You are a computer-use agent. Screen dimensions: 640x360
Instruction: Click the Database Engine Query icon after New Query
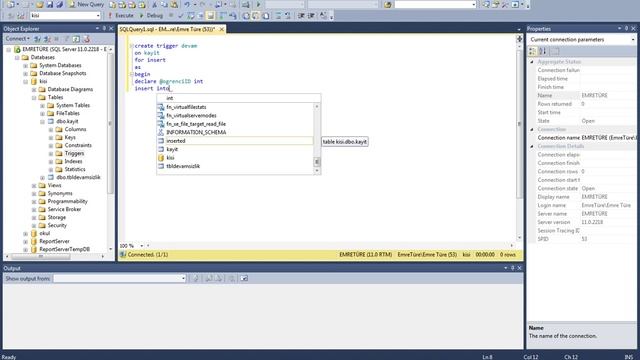[112, 4]
